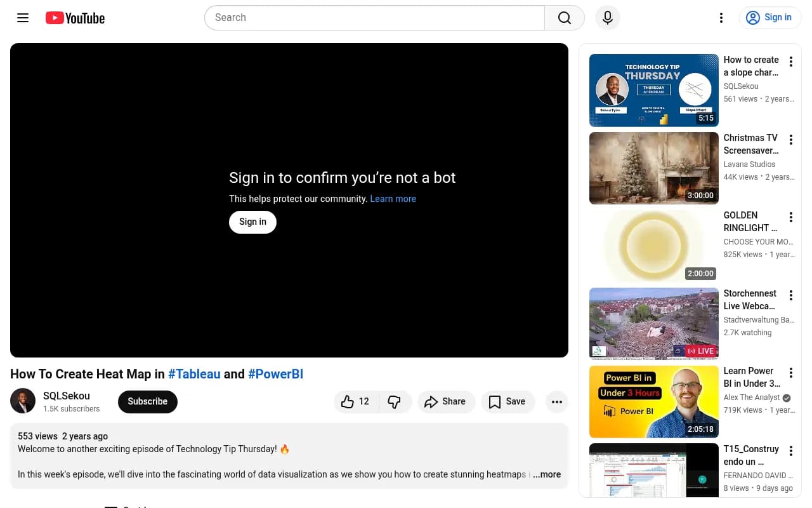812x508 pixels.
Task: Like the video with thumbs up
Action: tap(355, 401)
